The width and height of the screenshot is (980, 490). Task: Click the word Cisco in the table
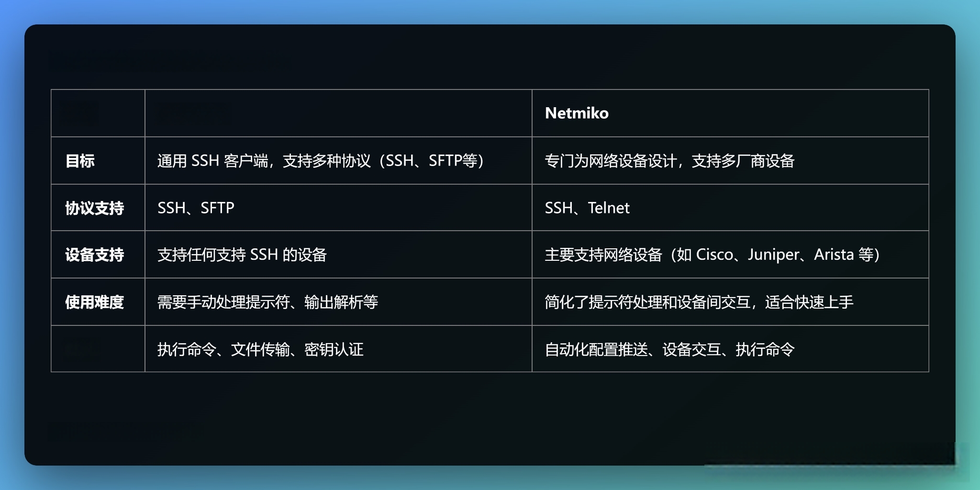[714, 255]
